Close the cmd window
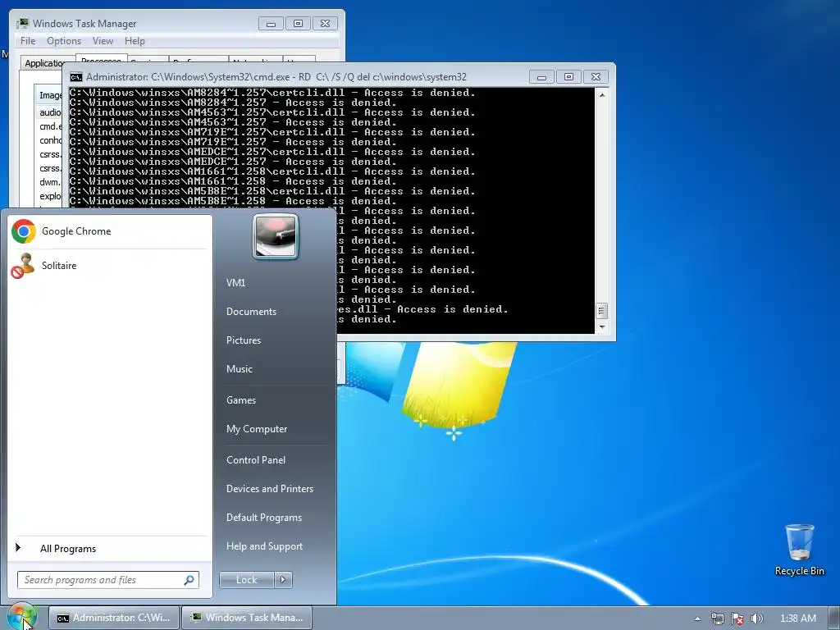Screen dimensions: 840x630 [596, 77]
